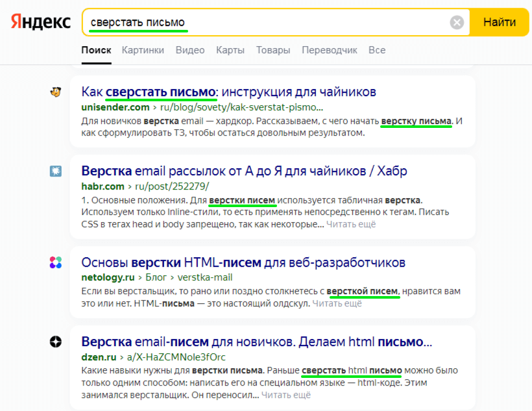Open habr path ru/post/252279/
This screenshot has height=411, width=532.
(172, 186)
